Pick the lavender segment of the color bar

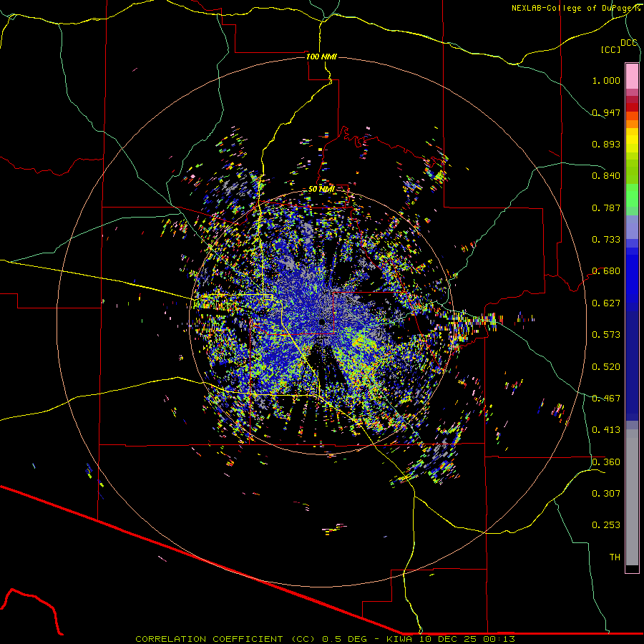point(632,227)
